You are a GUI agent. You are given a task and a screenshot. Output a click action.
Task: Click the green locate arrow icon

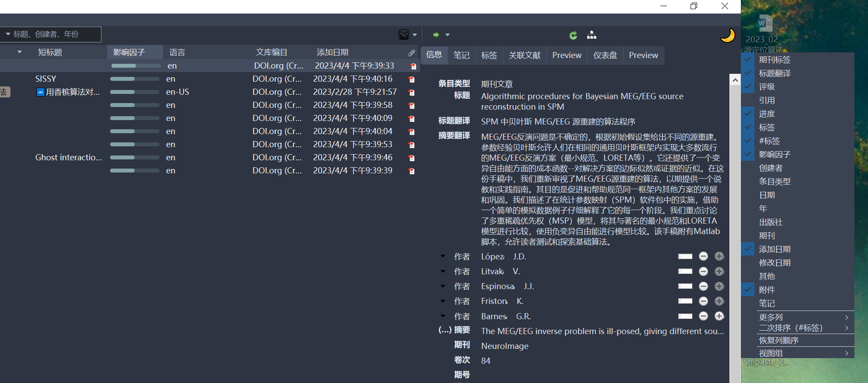436,35
